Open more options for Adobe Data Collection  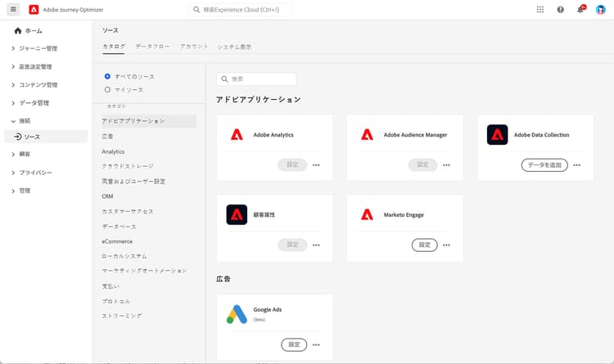[x=577, y=165]
